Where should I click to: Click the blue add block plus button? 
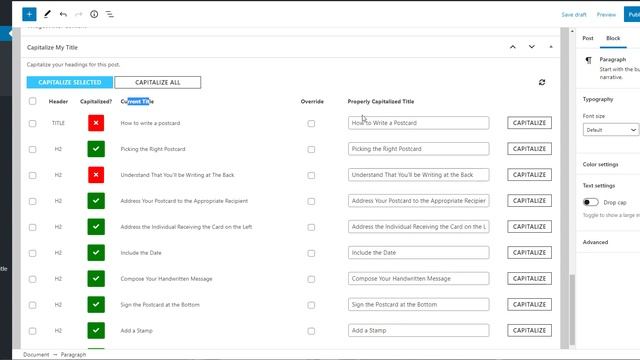[x=29, y=14]
